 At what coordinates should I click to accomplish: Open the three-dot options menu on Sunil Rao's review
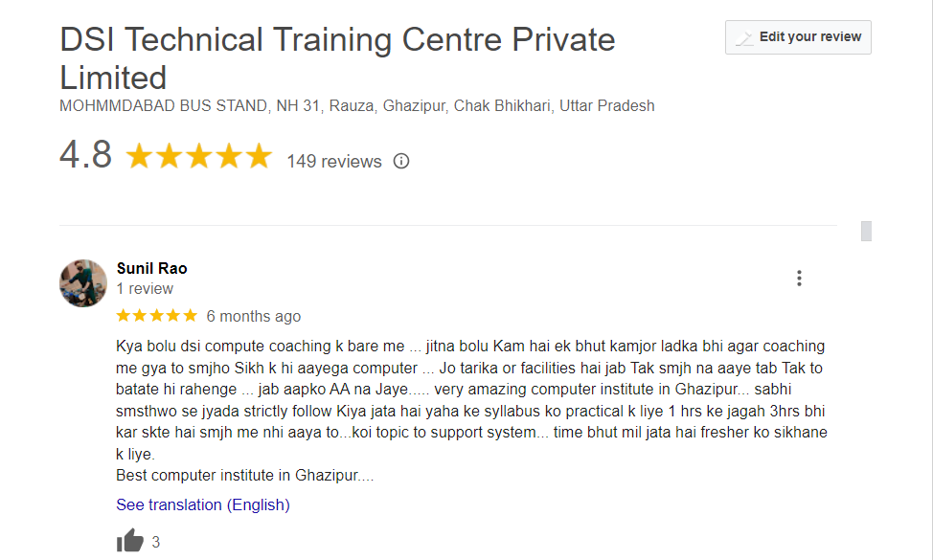[799, 279]
